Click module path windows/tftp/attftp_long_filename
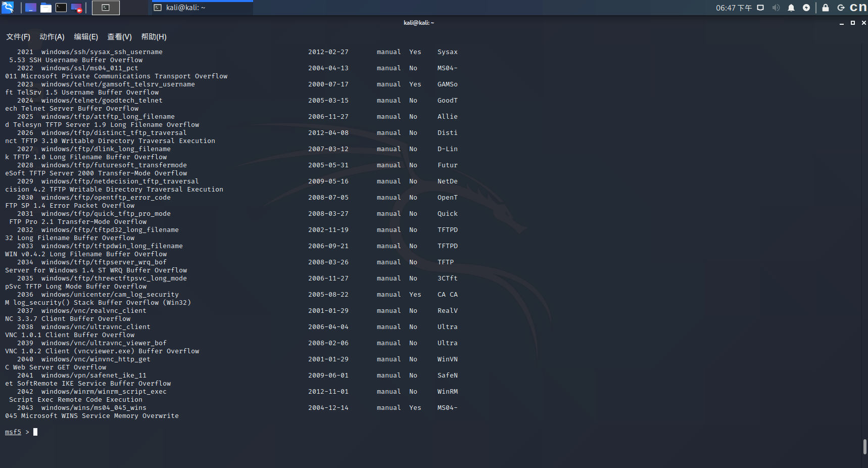 pyautogui.click(x=108, y=117)
